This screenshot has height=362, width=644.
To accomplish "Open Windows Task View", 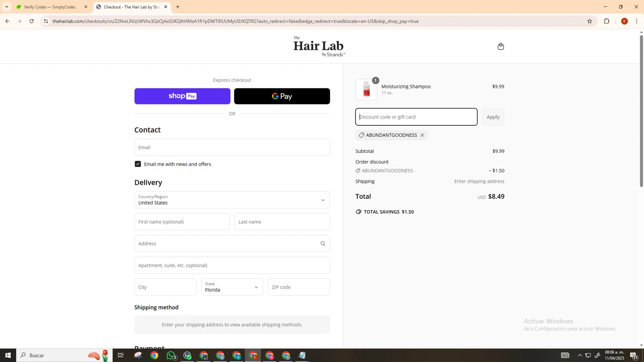I will click(x=121, y=355).
